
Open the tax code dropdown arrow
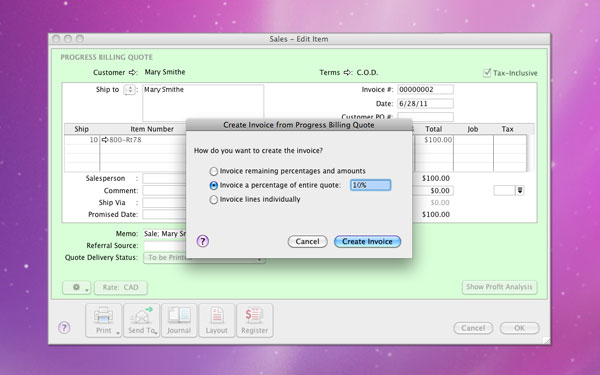(520, 190)
